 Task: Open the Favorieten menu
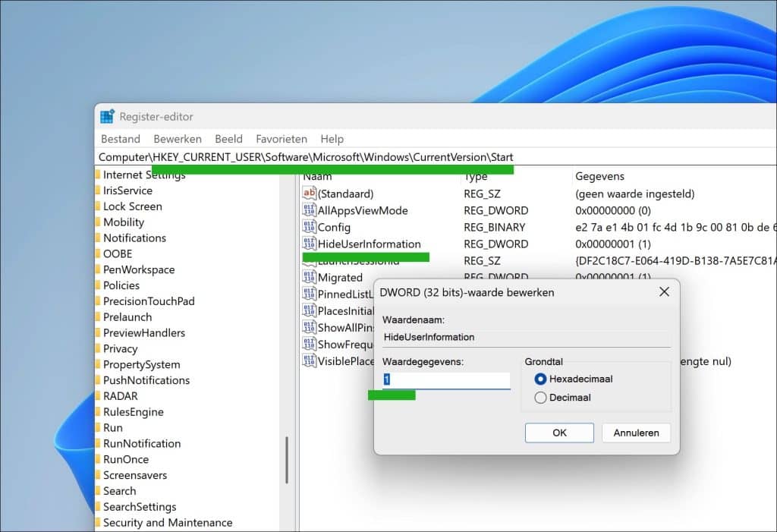tap(282, 139)
